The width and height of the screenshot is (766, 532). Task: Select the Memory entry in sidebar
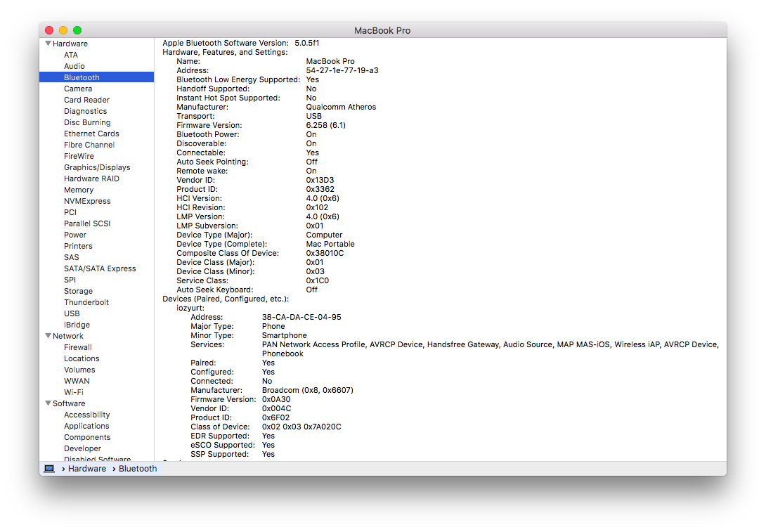point(78,190)
